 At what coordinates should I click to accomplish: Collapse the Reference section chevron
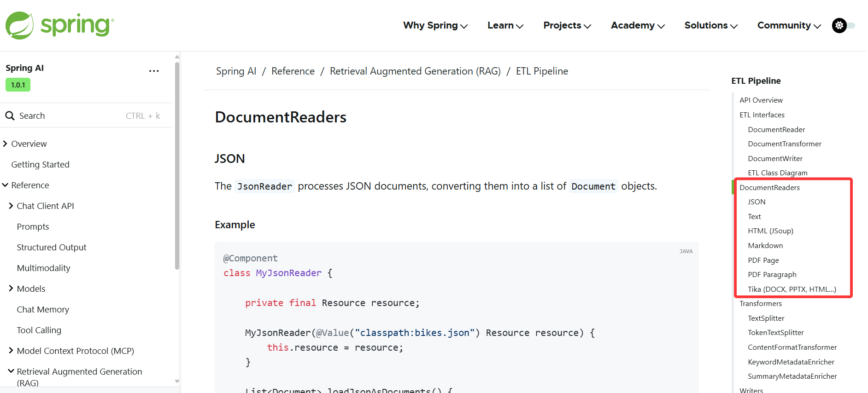pyautogui.click(x=5, y=185)
